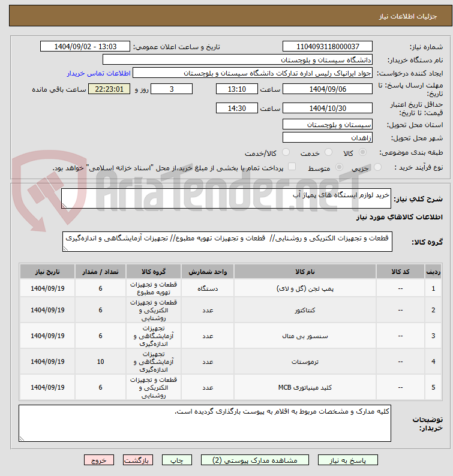Click the شرح کلی نیاز description box
453x476 pixels.
(226, 198)
